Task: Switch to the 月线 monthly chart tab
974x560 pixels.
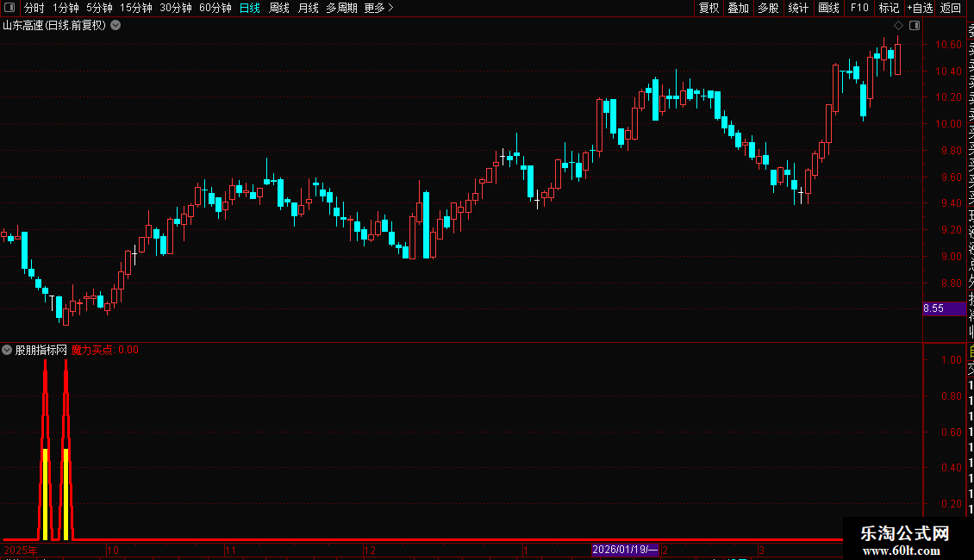Action: click(308, 8)
